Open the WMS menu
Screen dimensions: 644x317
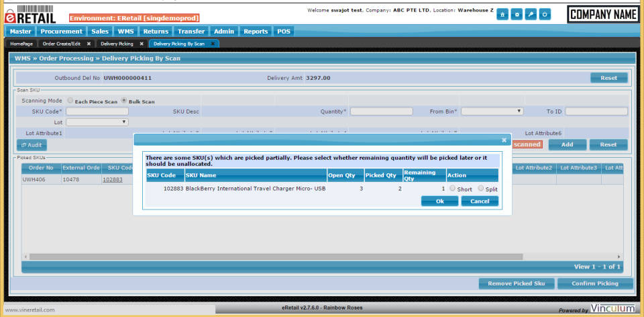tap(125, 31)
